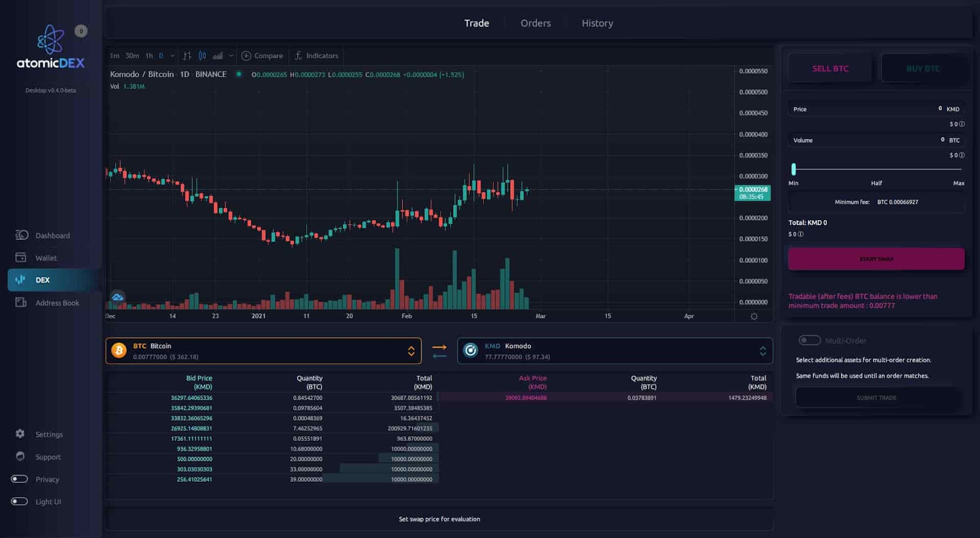Swap base and rel coins arrows
The height and width of the screenshot is (538, 980).
click(x=439, y=351)
